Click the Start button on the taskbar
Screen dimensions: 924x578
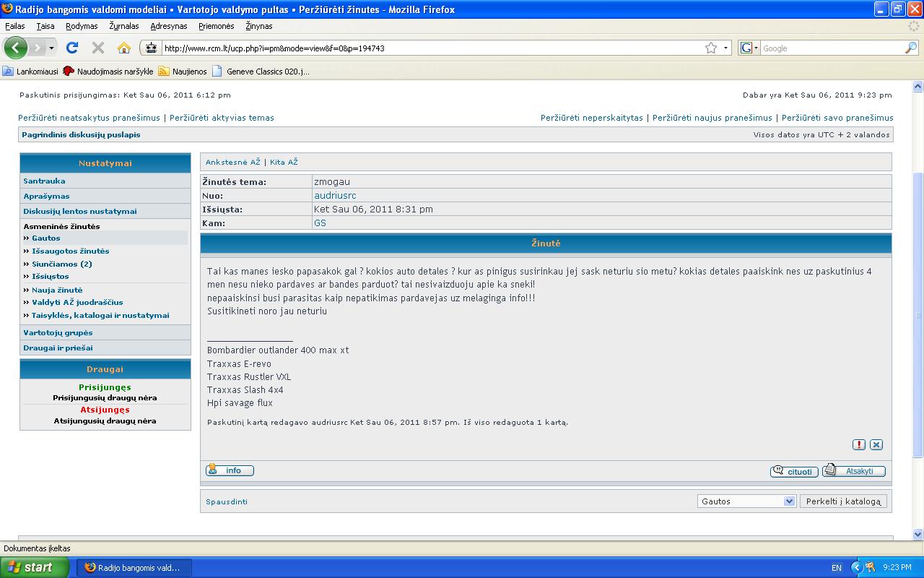pos(35,567)
